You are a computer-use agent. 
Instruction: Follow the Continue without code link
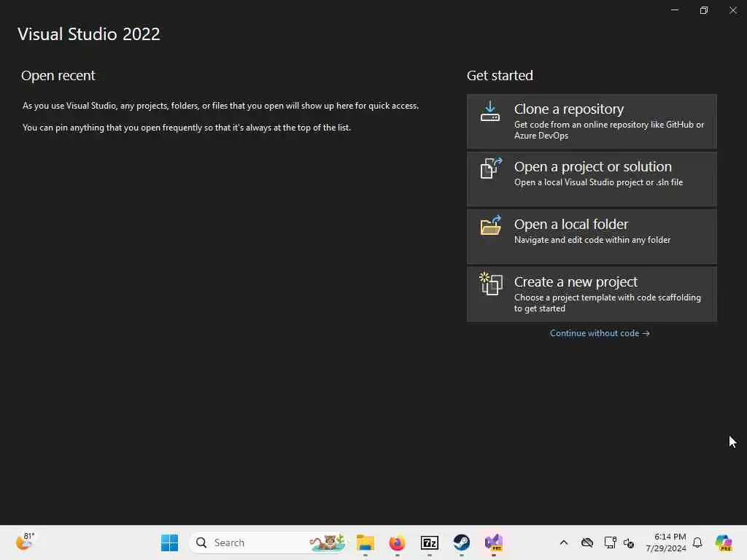click(x=600, y=333)
